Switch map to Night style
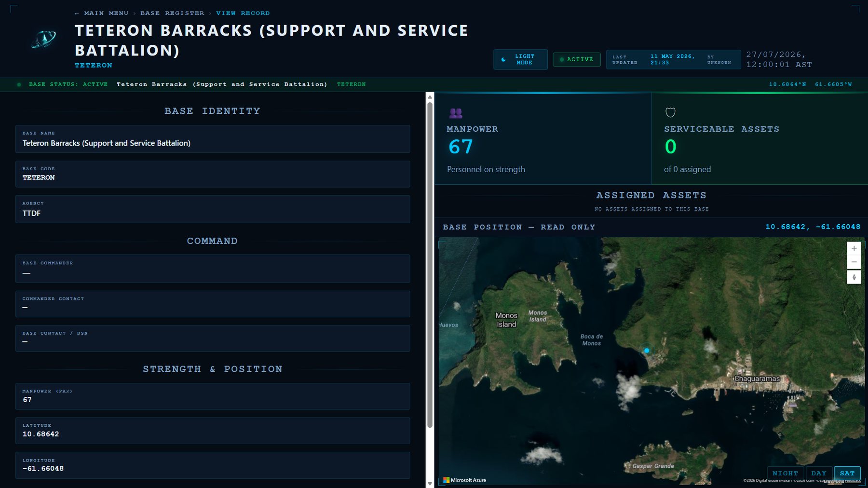This screenshot has height=488, width=868. [785, 473]
